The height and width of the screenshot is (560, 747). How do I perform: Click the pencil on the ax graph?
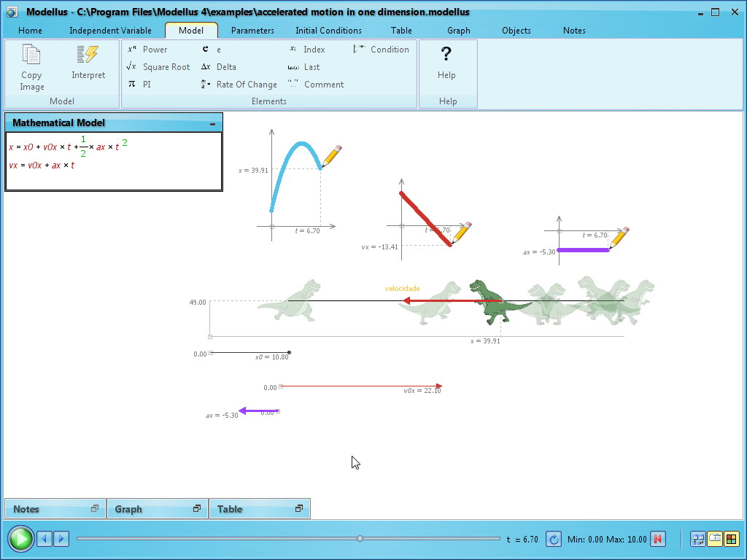[619, 238]
